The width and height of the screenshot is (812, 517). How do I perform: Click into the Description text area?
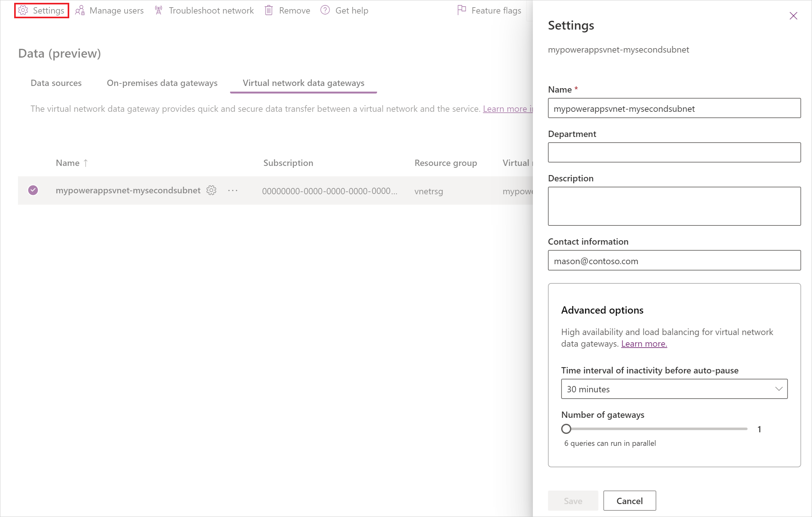[674, 206]
